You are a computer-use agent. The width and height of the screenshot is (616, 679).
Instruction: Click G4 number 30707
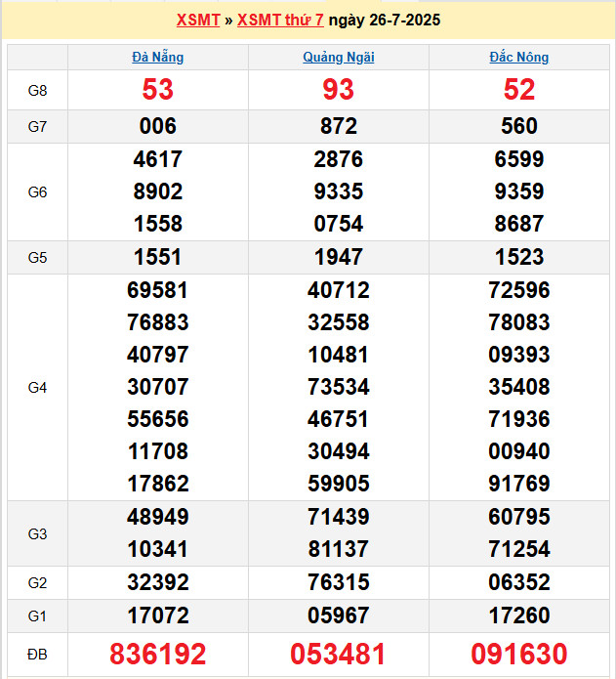[x=158, y=387]
